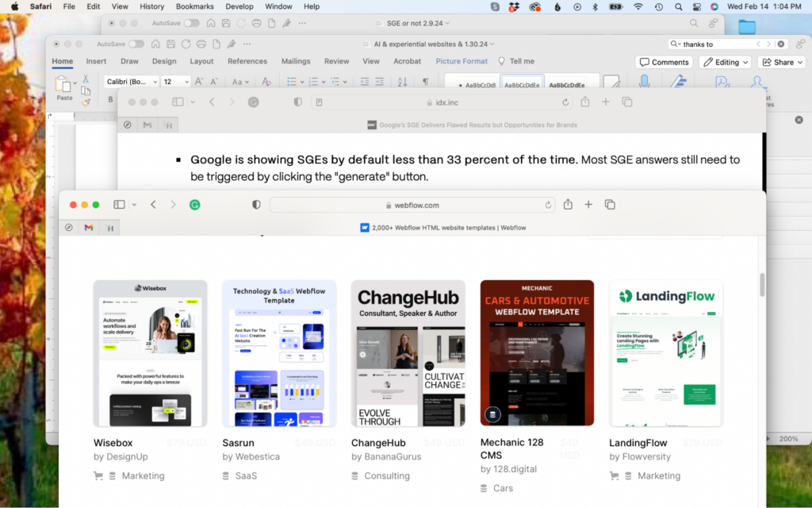Open the Sasrun template title link
The image size is (812, 508).
click(238, 443)
